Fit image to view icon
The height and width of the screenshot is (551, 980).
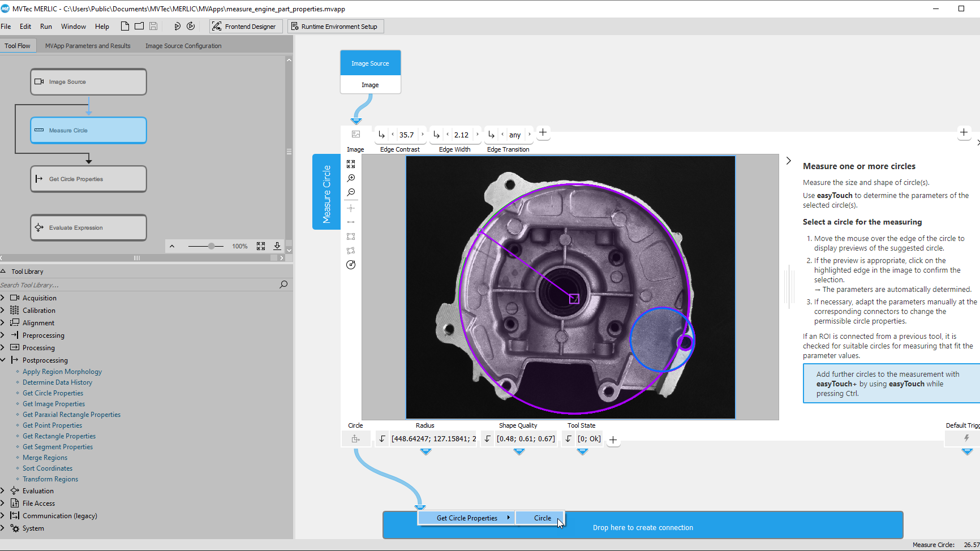(x=351, y=164)
